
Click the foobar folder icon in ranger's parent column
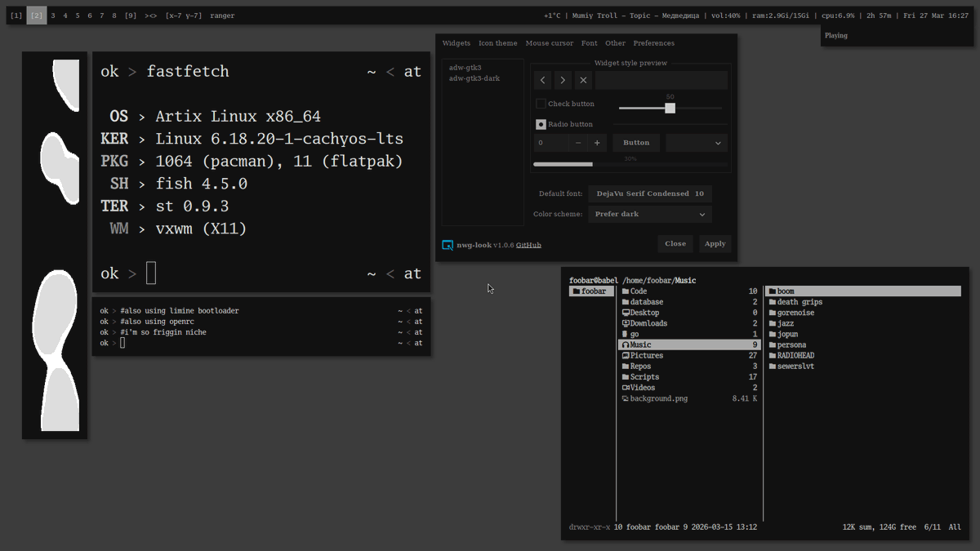click(x=577, y=291)
